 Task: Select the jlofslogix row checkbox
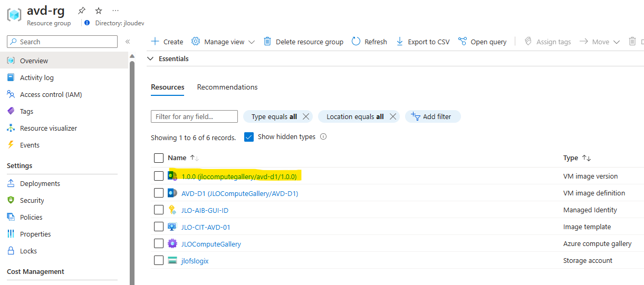(159, 260)
